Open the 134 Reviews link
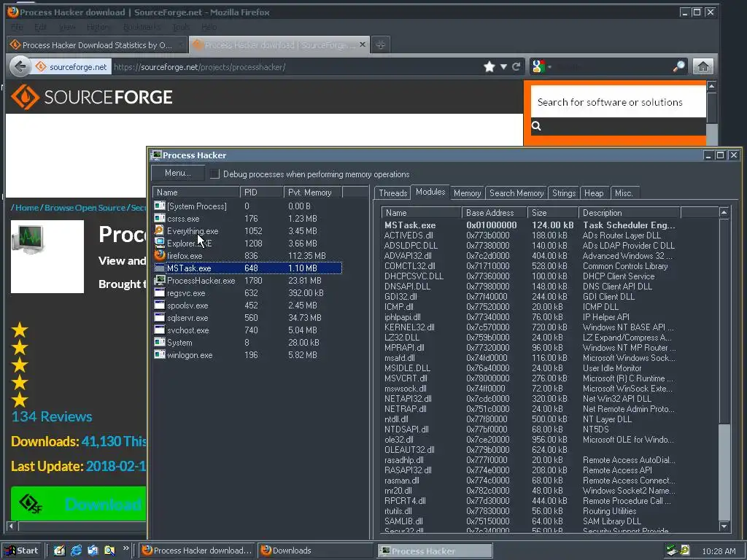Viewport: 747px width, 560px height. tap(52, 416)
